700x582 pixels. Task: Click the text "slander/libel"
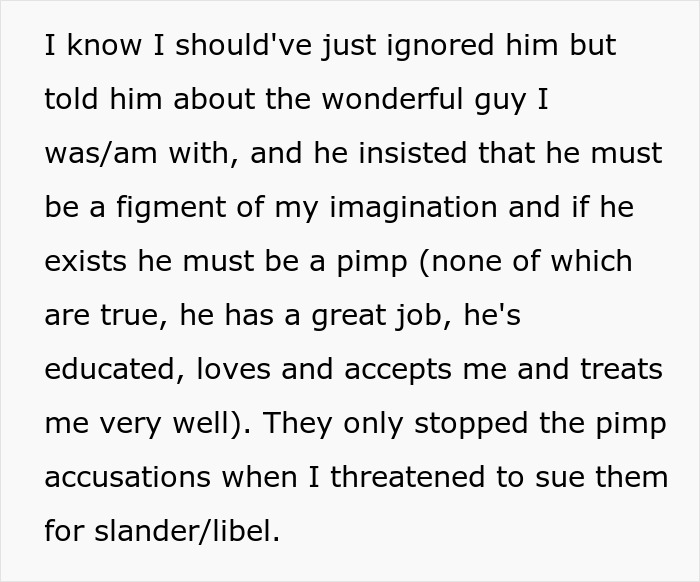pos(187,531)
